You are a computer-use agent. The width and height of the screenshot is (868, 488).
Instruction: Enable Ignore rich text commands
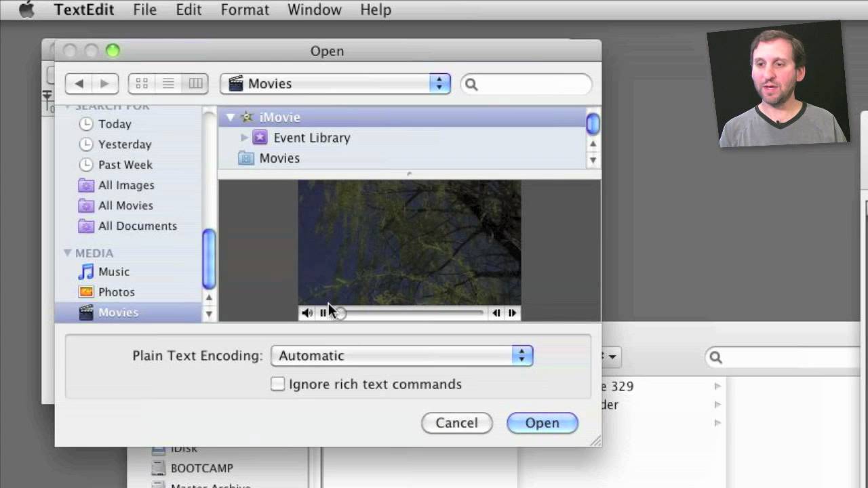point(277,384)
